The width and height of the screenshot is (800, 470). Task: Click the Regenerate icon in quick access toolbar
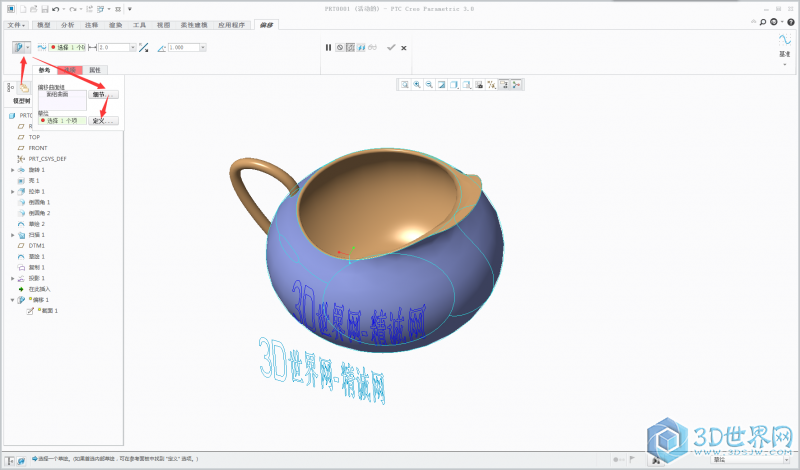[x=89, y=9]
